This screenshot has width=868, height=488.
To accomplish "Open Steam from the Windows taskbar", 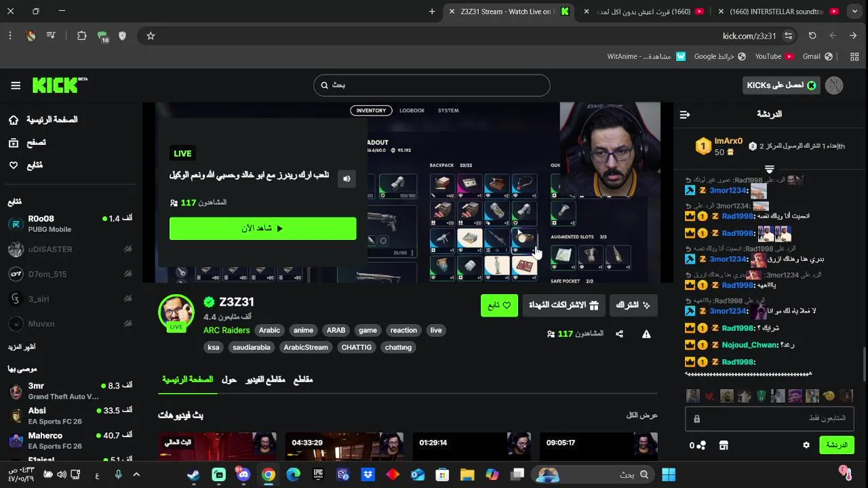I will point(194,474).
